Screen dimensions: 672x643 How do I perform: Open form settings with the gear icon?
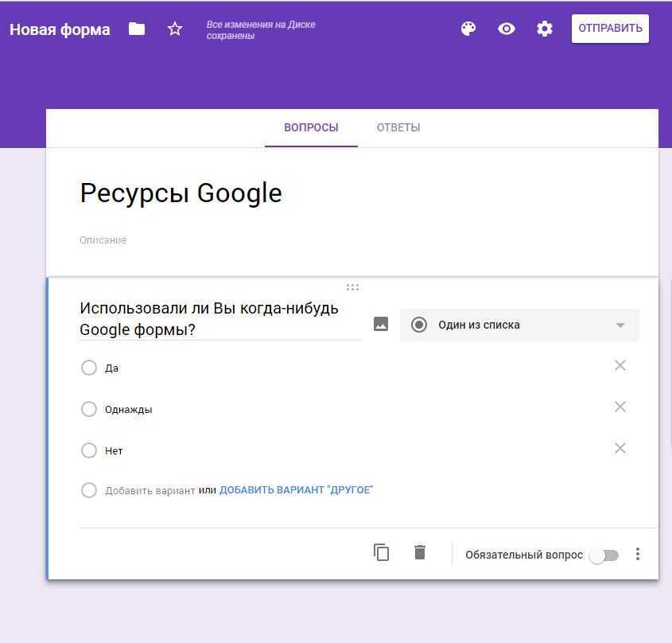tap(544, 29)
